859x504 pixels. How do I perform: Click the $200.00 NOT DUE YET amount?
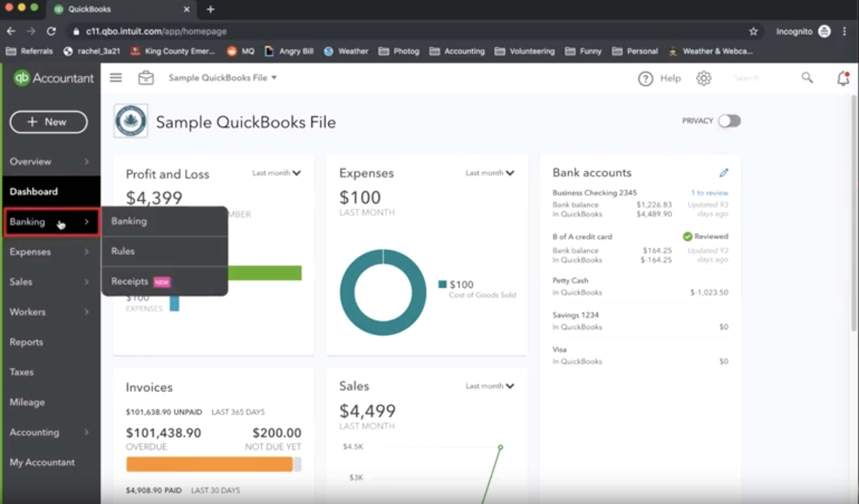point(277,433)
